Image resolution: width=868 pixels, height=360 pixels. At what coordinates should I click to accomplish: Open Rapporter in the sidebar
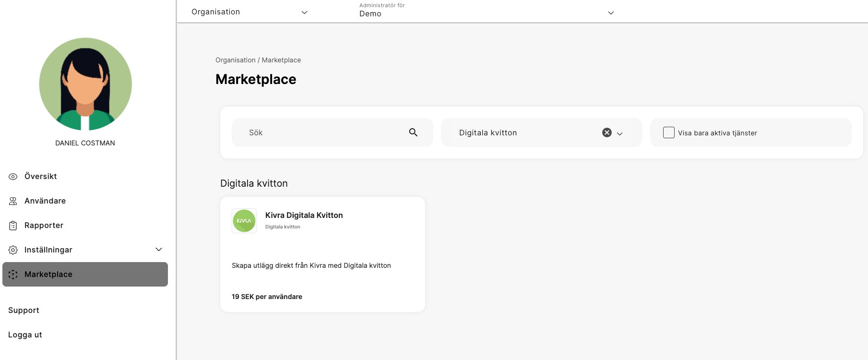(85, 226)
